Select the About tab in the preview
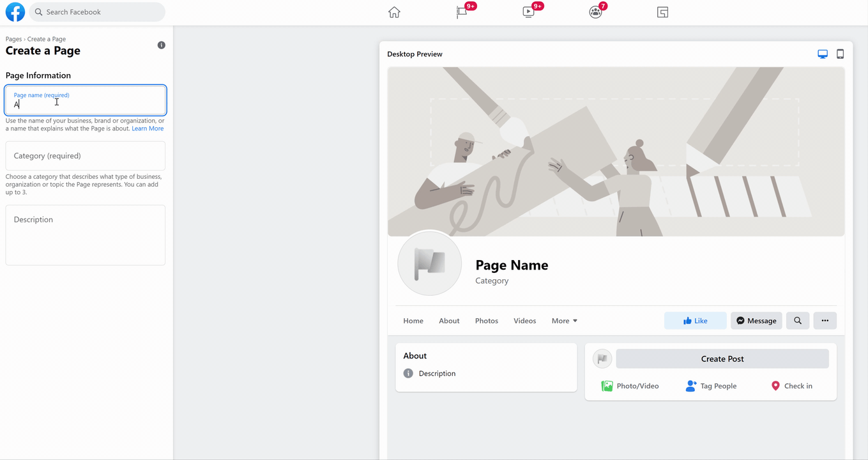The width and height of the screenshot is (868, 460). click(x=449, y=320)
